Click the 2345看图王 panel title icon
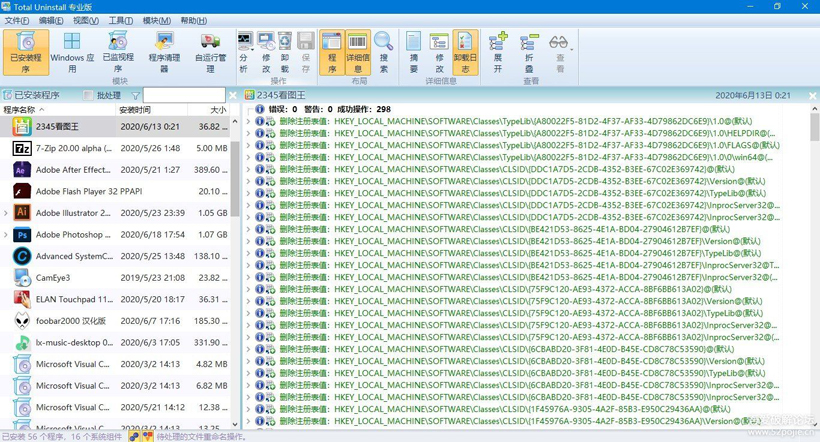This screenshot has height=442, width=820. (249, 95)
